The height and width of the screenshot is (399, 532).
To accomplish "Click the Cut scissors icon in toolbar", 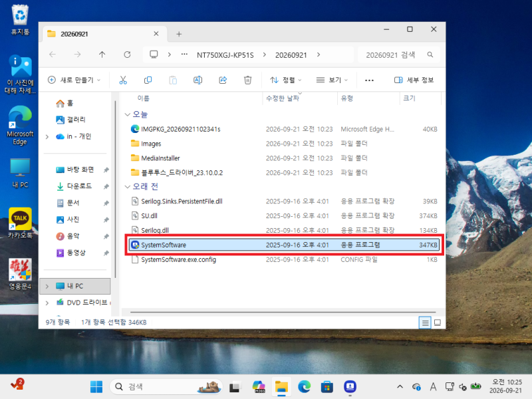I will coord(123,80).
